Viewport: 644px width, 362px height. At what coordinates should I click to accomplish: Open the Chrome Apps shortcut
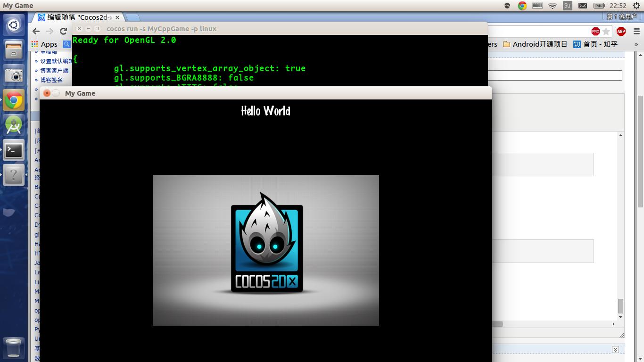coord(44,44)
